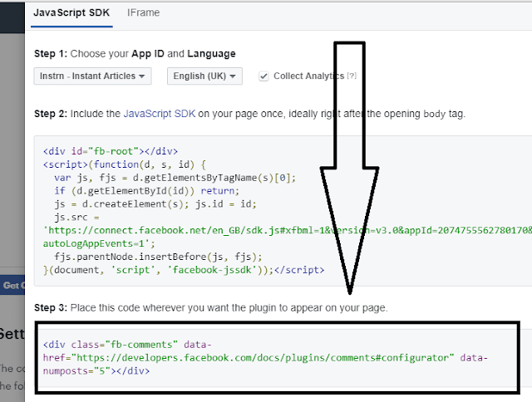
Task: Click the 'Step 1:' heading text
Action: coord(51,53)
